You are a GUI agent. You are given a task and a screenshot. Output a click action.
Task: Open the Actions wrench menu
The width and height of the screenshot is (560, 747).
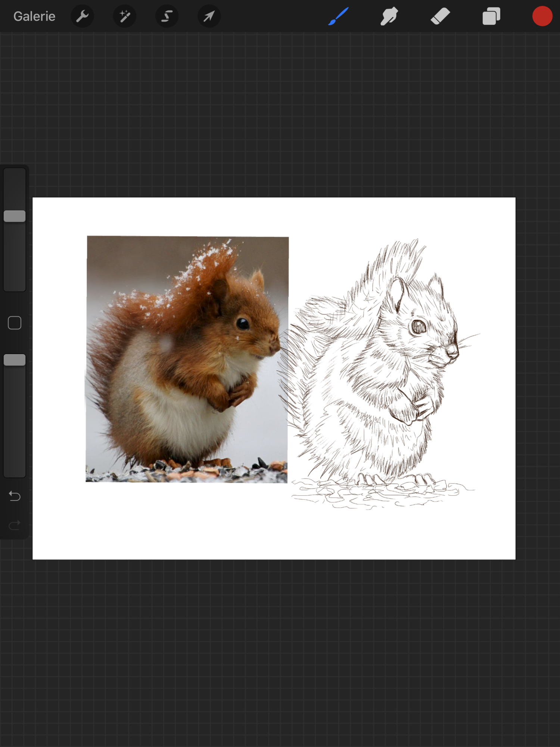82,16
